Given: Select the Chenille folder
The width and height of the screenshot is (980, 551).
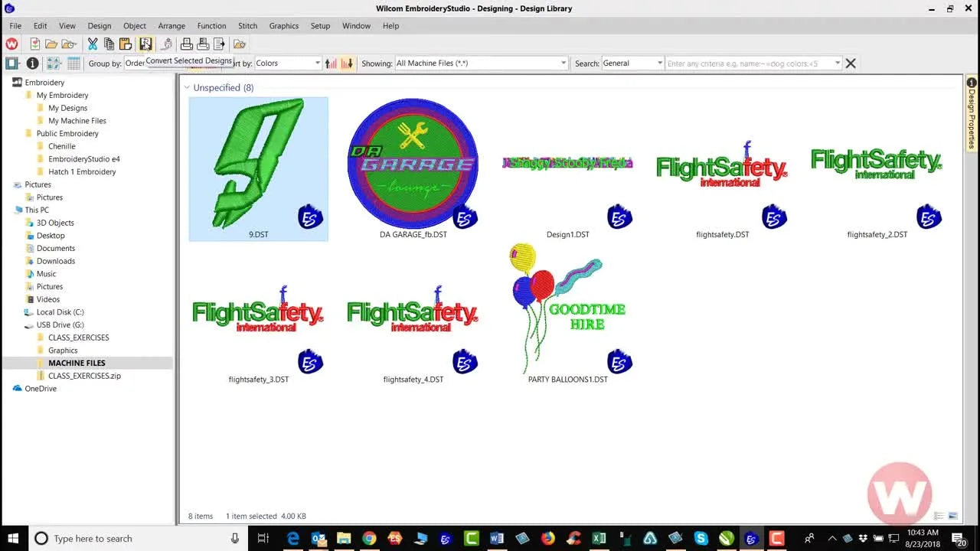Looking at the screenshot, I should pos(61,146).
